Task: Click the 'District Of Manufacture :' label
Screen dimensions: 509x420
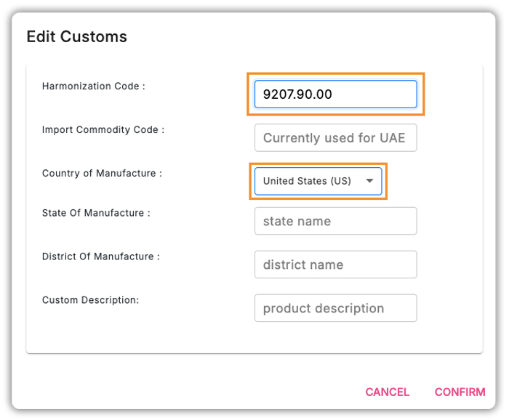Action: click(101, 257)
